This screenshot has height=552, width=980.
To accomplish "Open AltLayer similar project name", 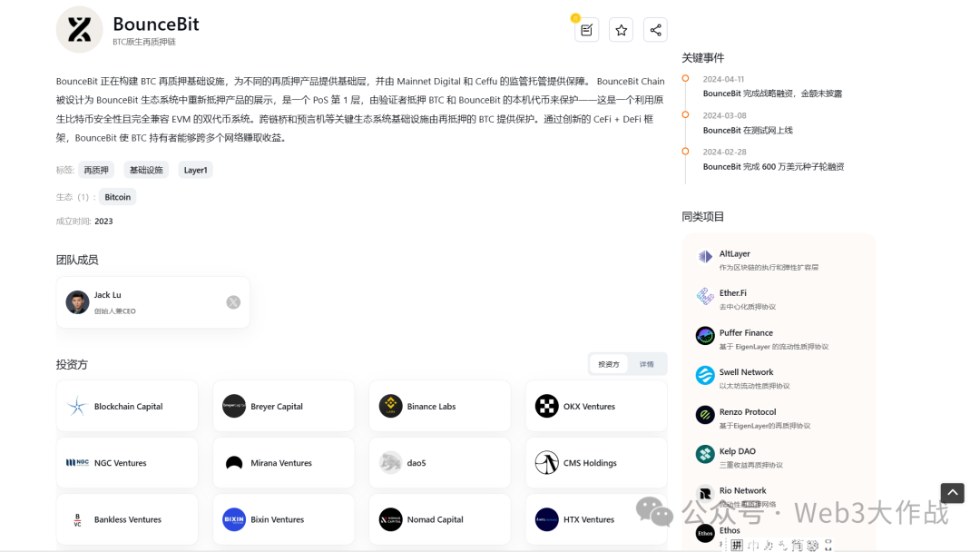I will (x=734, y=254).
